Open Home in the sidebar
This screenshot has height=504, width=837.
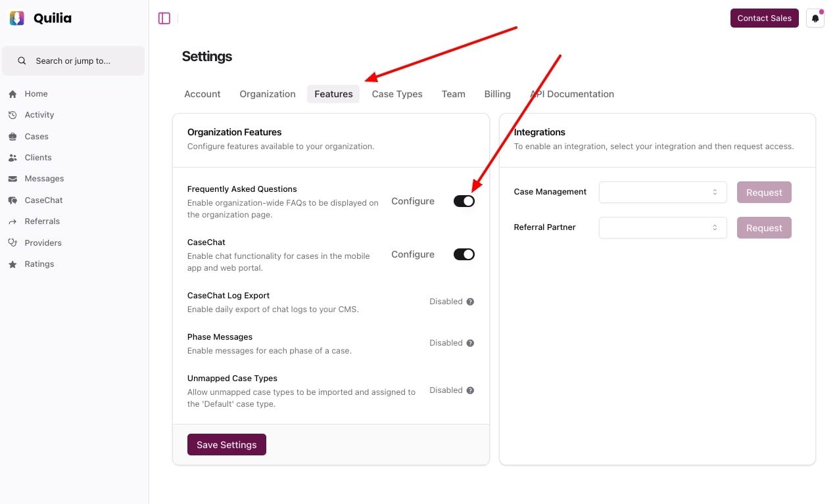point(36,94)
